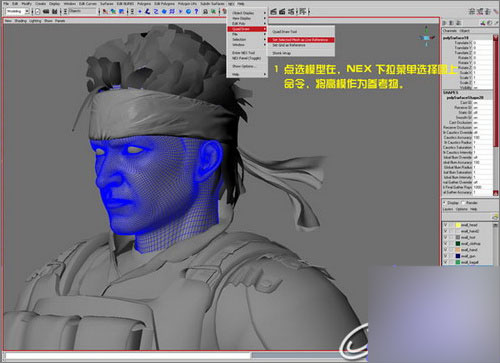Click the highlight selection mode icon
Image resolution: width=500 pixels, height=363 pixels.
(x=213, y=11)
